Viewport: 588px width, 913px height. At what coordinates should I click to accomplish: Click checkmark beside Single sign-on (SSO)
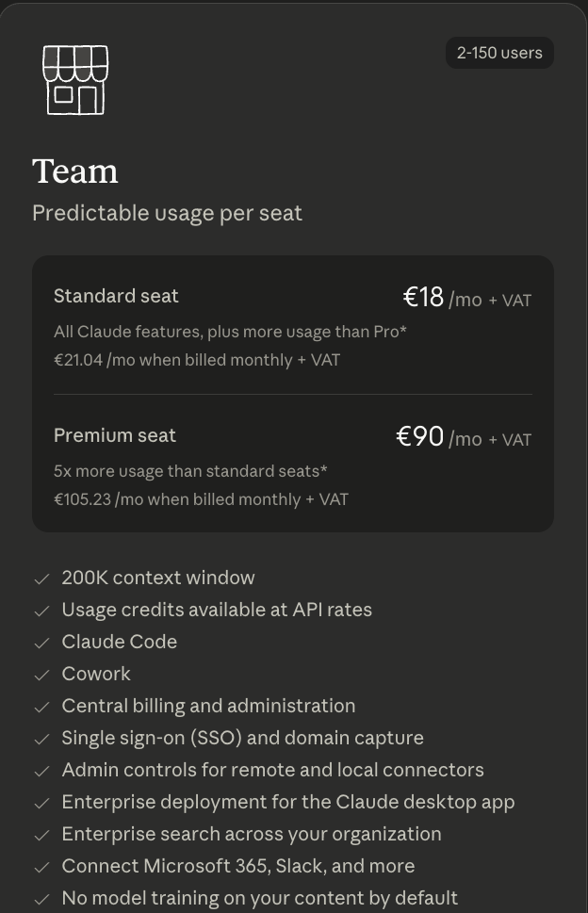41,739
